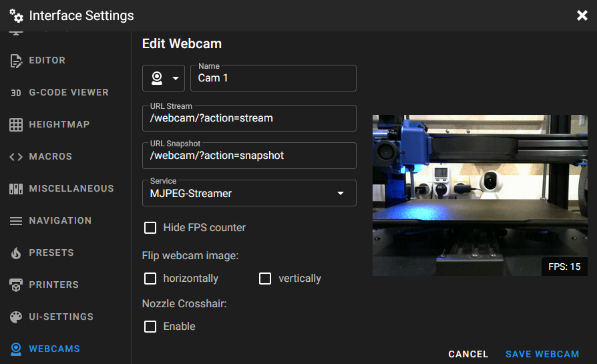Click the Miscellaneous sidebar icon

click(x=16, y=189)
